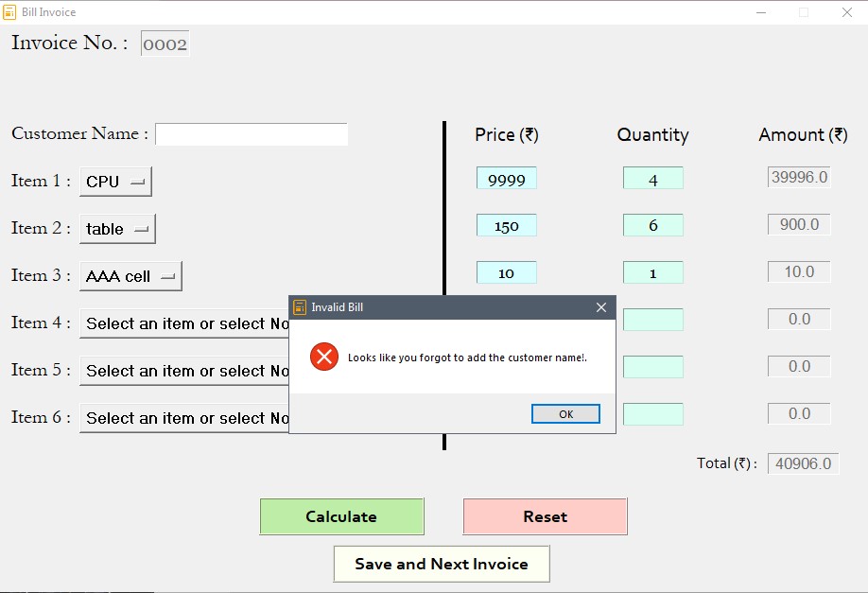
Task: Click Save and Next Invoice button
Action: (442, 565)
